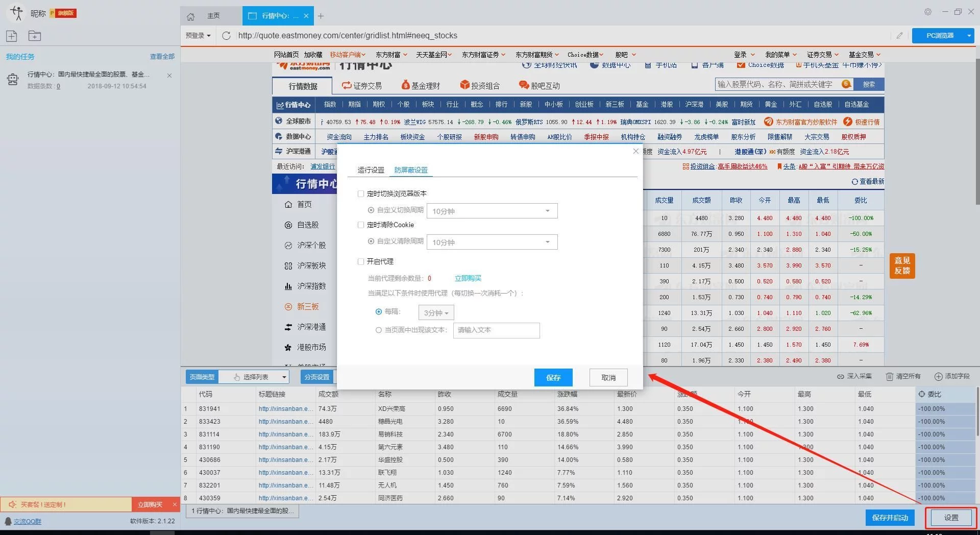Open 设置 button at bottom right
980x535 pixels.
tap(951, 518)
